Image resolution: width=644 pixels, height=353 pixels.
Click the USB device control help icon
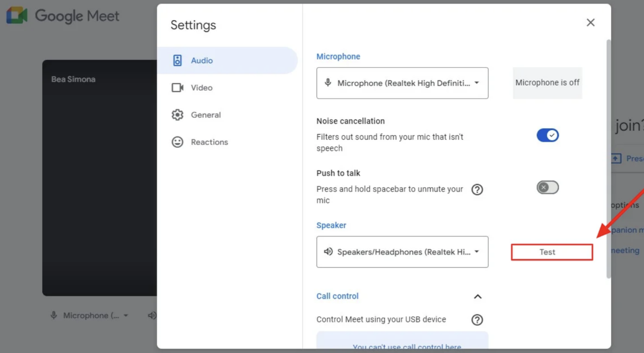tap(477, 320)
